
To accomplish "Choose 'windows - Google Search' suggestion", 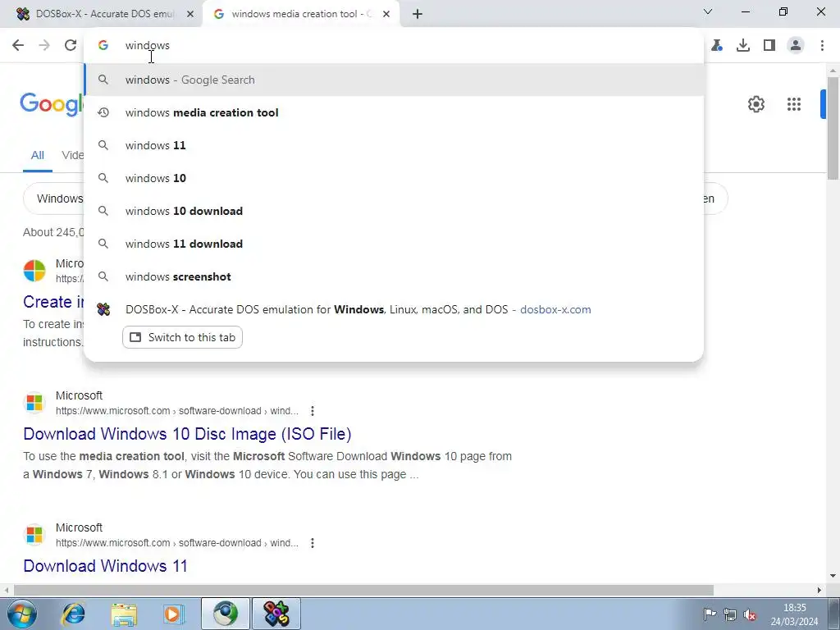I will pos(394,80).
